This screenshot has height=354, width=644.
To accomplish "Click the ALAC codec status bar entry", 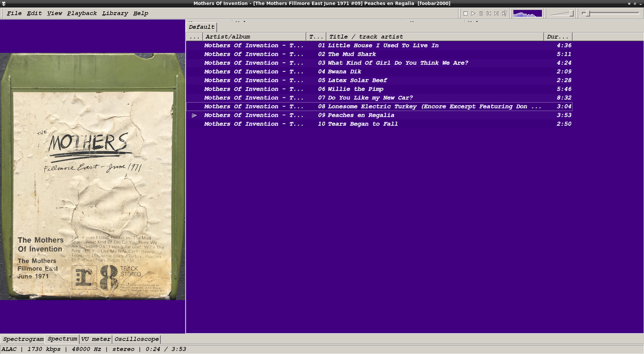I will pos(9,349).
